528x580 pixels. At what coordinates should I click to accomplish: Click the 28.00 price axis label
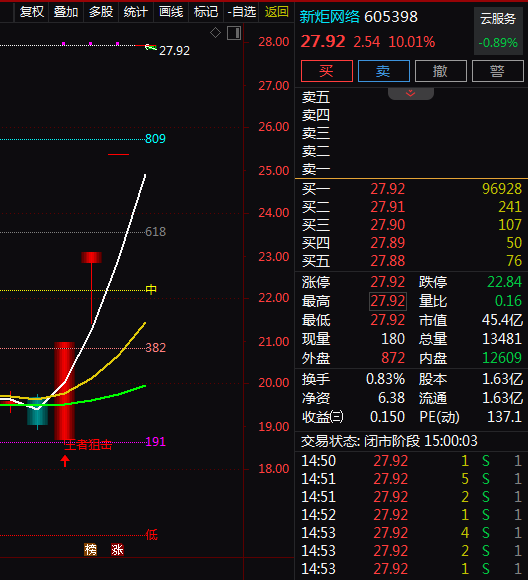coord(273,42)
